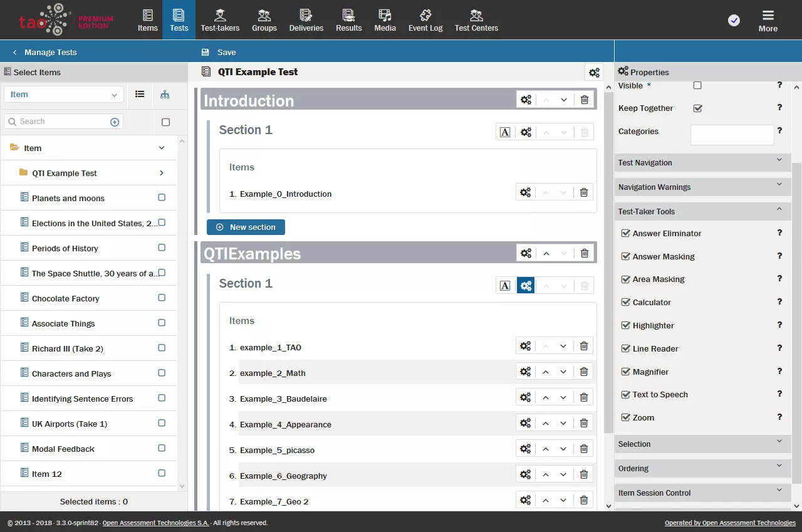Show help for Answer Eliminator
The image size is (802, 532).
point(779,232)
